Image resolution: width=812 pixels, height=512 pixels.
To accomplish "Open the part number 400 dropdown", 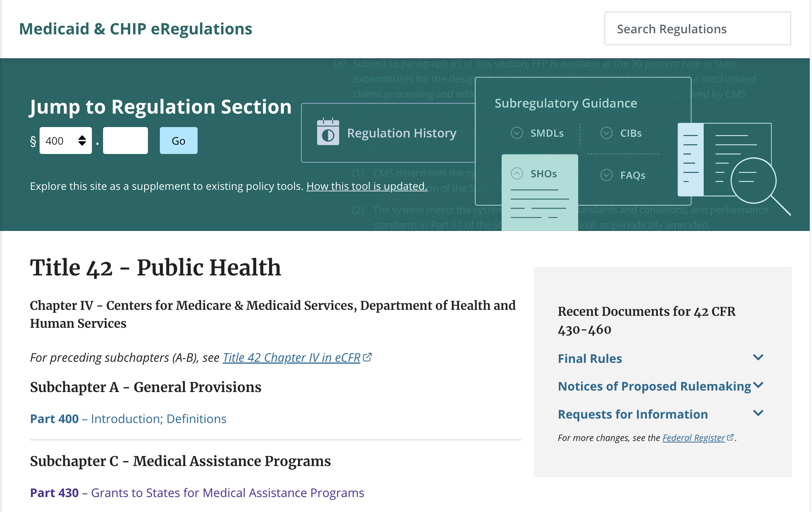I will point(66,141).
